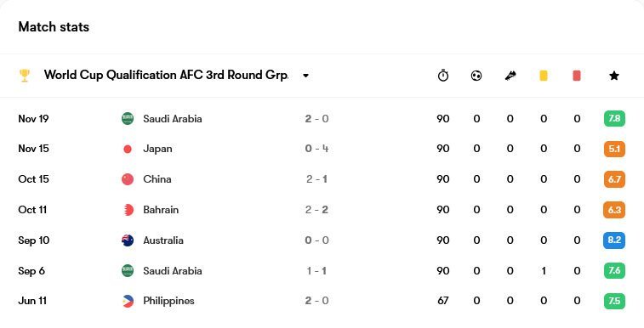
Task: Click the Japan flag icon
Action: pyautogui.click(x=128, y=149)
